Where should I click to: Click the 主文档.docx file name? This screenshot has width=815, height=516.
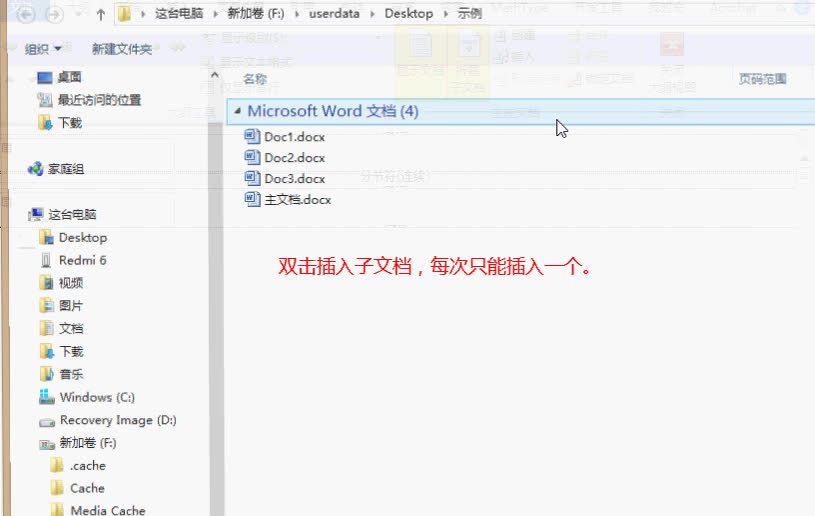click(297, 200)
